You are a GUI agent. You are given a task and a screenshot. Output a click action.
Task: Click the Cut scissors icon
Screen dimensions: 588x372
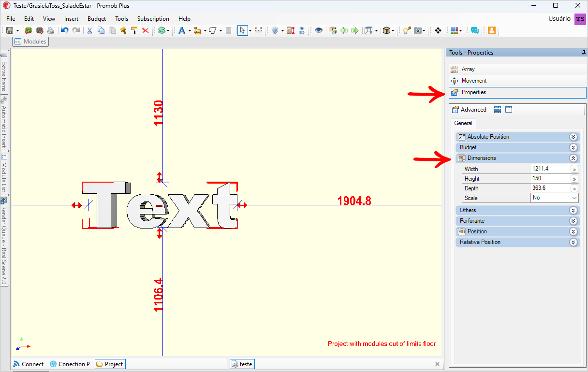[89, 30]
